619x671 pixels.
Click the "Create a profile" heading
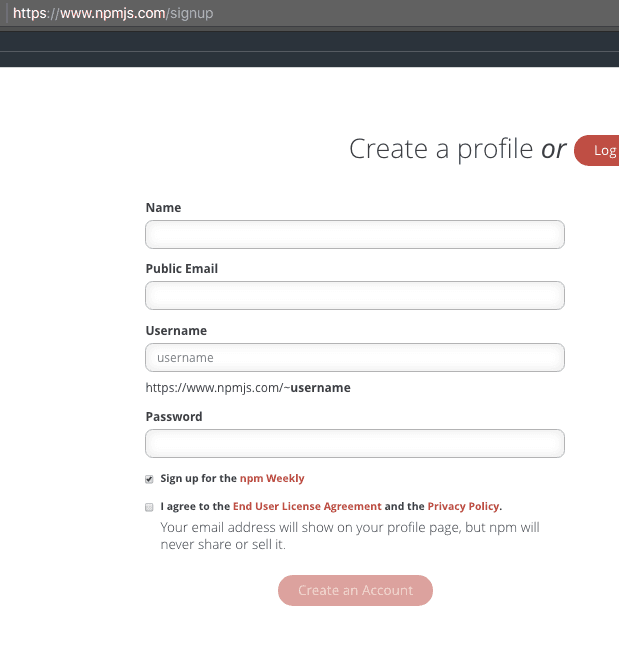click(440, 149)
